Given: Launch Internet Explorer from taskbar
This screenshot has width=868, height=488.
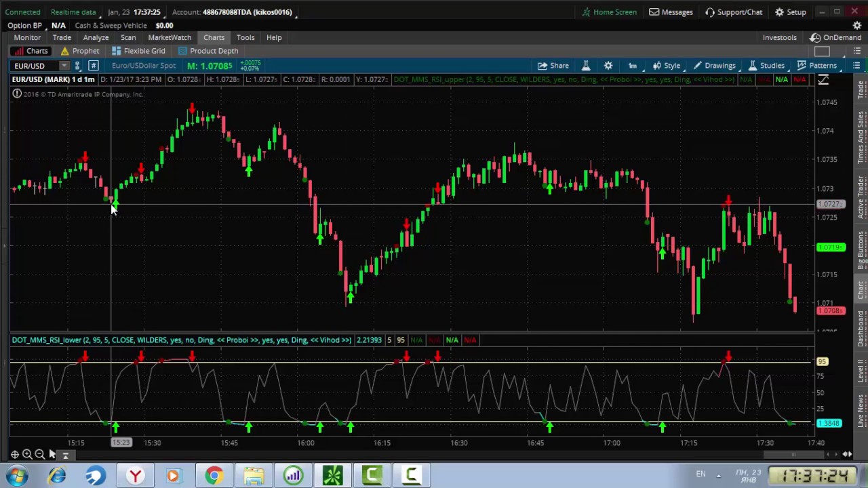Looking at the screenshot, I should [x=56, y=476].
